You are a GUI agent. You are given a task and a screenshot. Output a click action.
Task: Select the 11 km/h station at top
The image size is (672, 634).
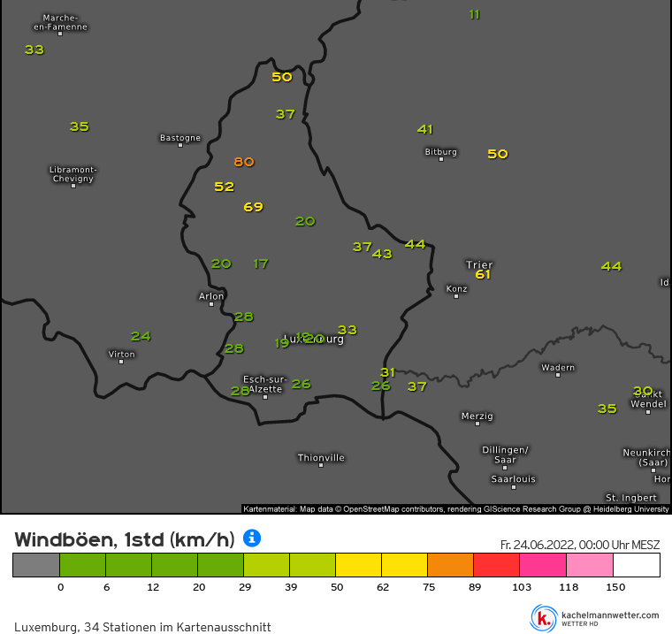(474, 14)
